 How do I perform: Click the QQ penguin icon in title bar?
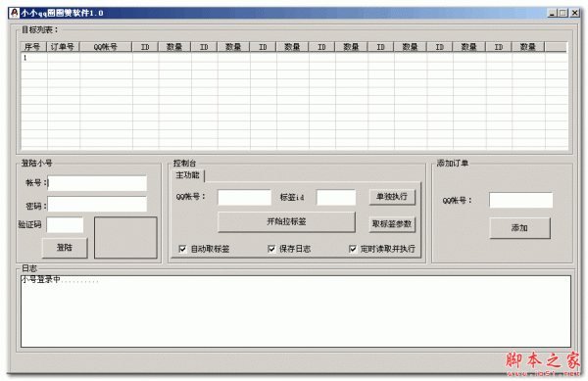(x=15, y=13)
